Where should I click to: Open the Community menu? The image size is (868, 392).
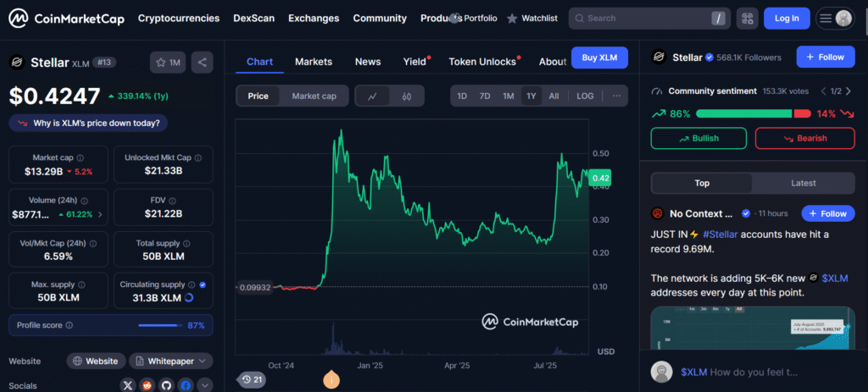coord(380,19)
